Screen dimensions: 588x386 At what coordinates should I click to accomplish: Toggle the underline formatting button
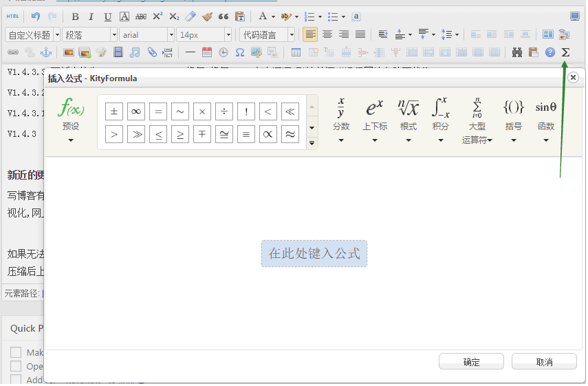107,17
